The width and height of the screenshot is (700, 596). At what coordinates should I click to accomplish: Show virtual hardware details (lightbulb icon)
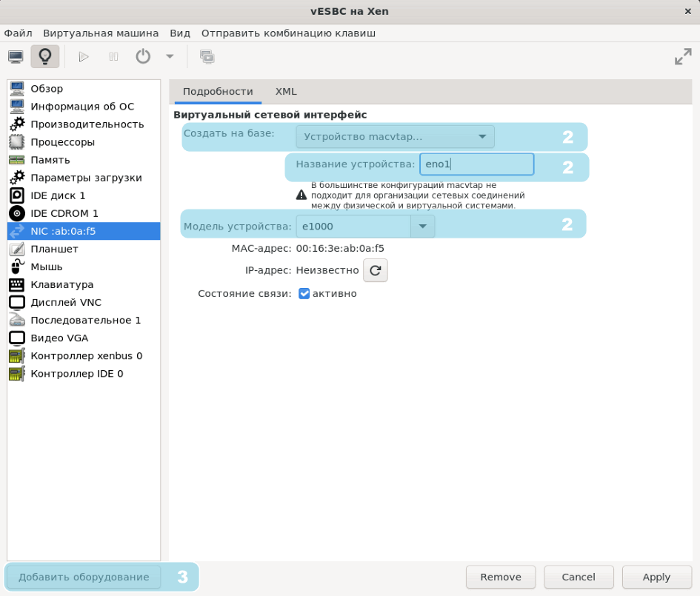click(x=45, y=57)
